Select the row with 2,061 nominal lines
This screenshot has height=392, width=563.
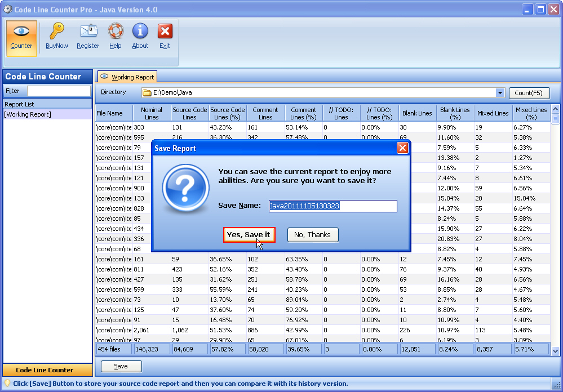322,330
